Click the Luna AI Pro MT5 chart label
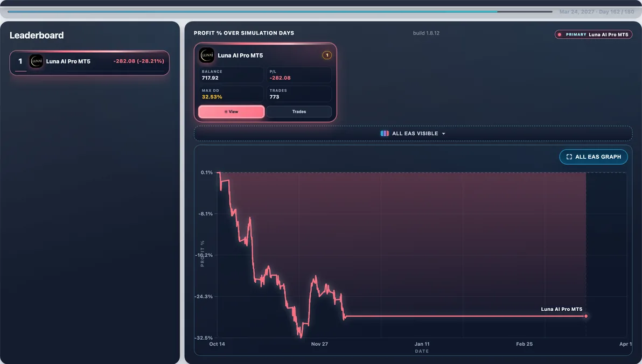This screenshot has width=642, height=364. click(561, 309)
